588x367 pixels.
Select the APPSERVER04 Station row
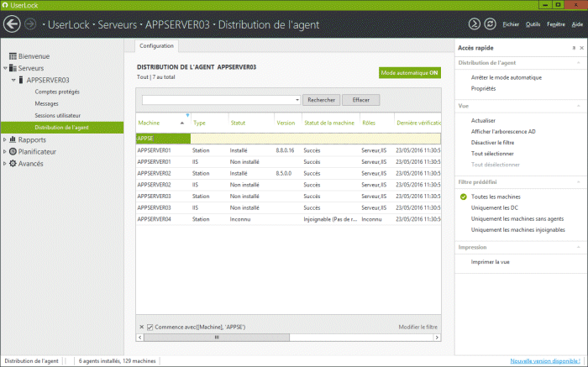288,219
